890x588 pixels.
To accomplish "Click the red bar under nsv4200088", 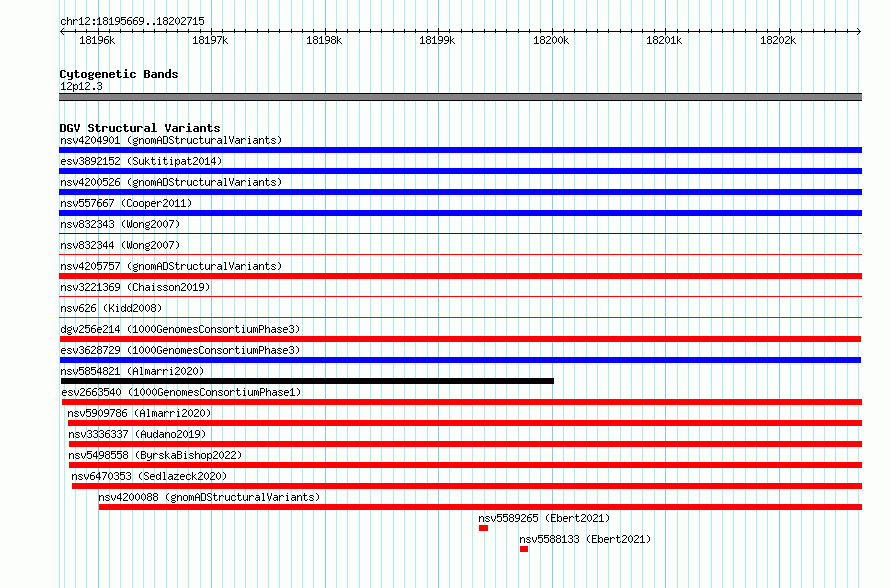I will [480, 507].
